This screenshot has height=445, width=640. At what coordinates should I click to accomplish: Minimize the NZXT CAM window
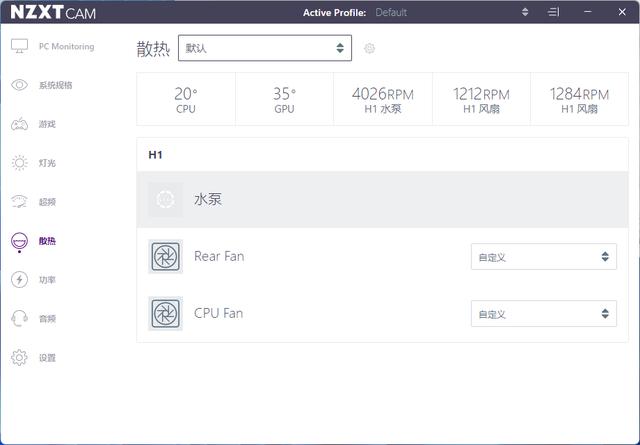(588, 12)
